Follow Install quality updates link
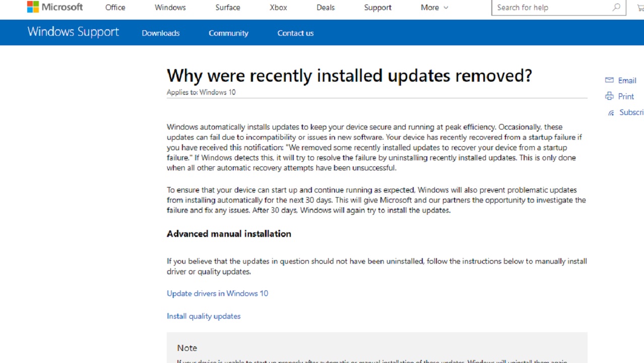The height and width of the screenshot is (363, 644). [x=204, y=316]
